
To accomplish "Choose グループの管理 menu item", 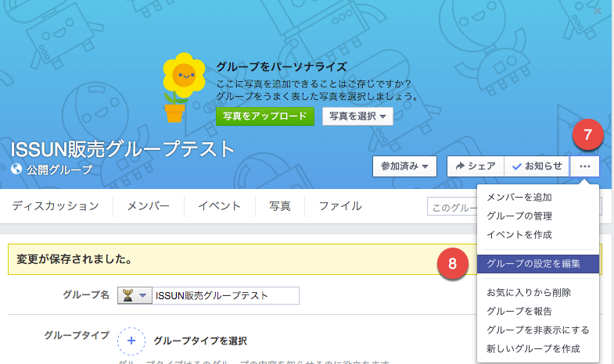I will [538, 216].
